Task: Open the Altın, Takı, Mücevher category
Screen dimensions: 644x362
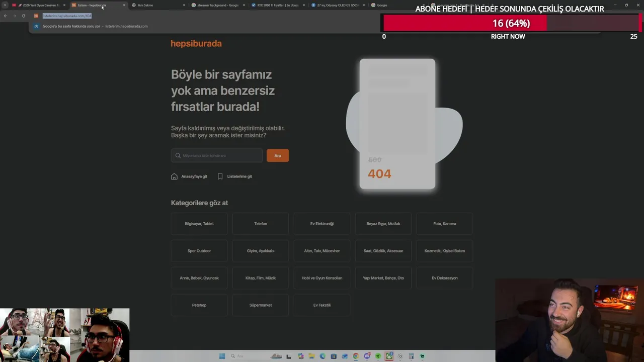Action: [322, 251]
